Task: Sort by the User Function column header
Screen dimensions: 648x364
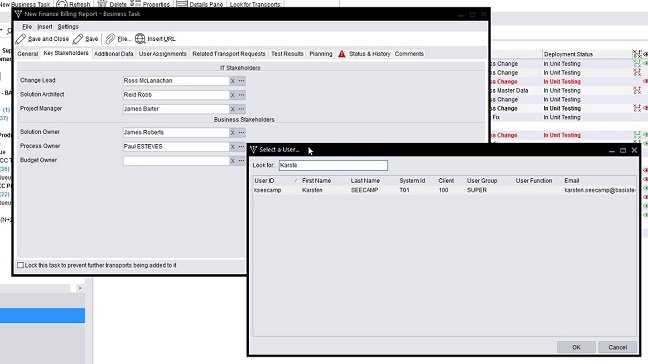Action: point(538,181)
